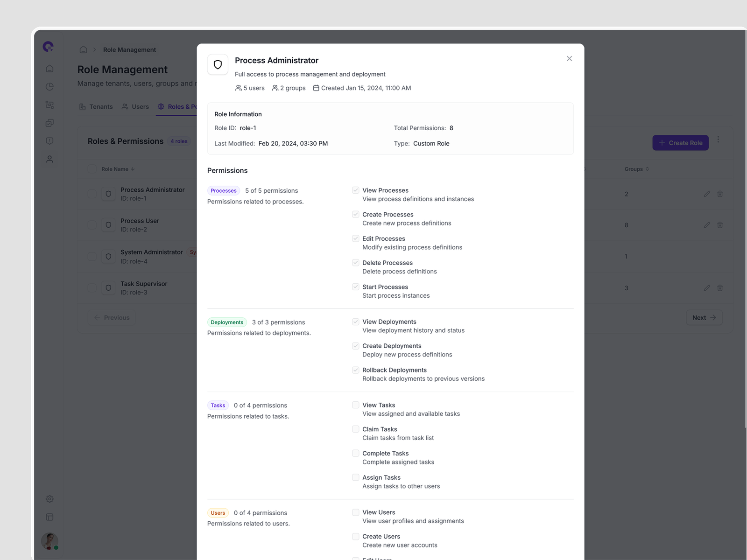The width and height of the screenshot is (747, 560).
Task: Check the View Tasks permission
Action: tap(356, 405)
